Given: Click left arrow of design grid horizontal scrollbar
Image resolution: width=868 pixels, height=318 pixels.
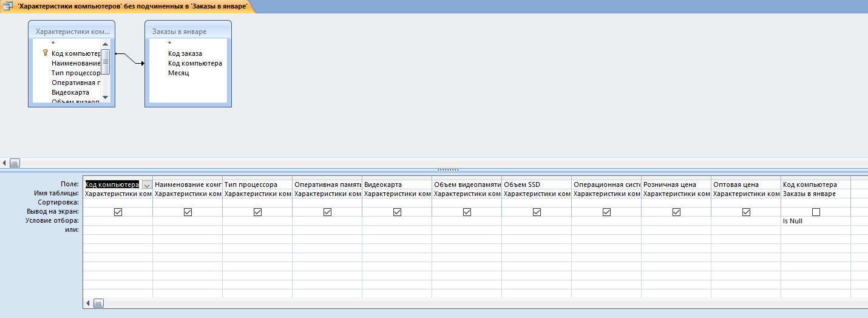Looking at the screenshot, I should (x=88, y=303).
